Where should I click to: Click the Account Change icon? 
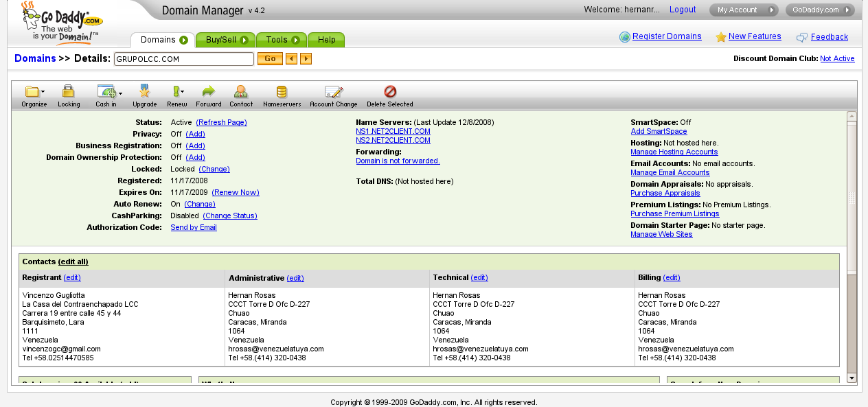333,91
